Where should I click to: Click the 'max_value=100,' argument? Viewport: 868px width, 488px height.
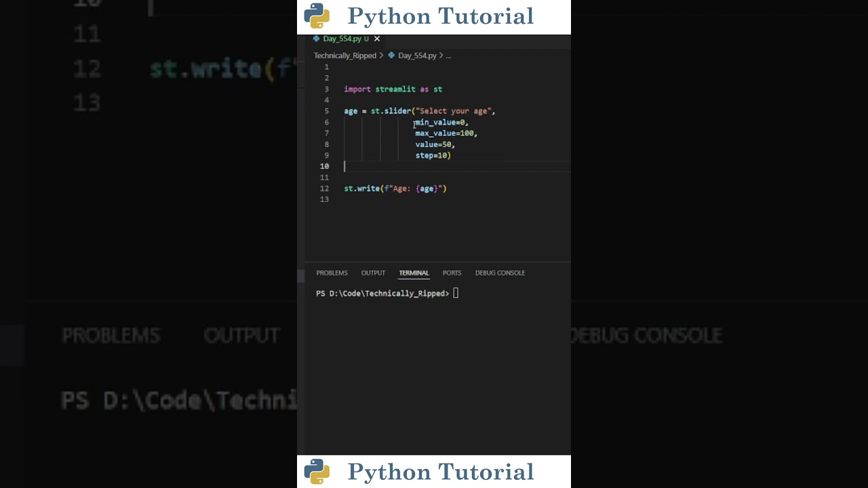coord(446,134)
